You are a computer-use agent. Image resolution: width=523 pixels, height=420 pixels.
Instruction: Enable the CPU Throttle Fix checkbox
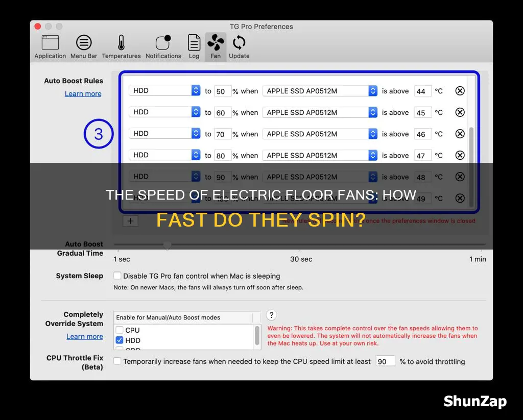(x=117, y=361)
